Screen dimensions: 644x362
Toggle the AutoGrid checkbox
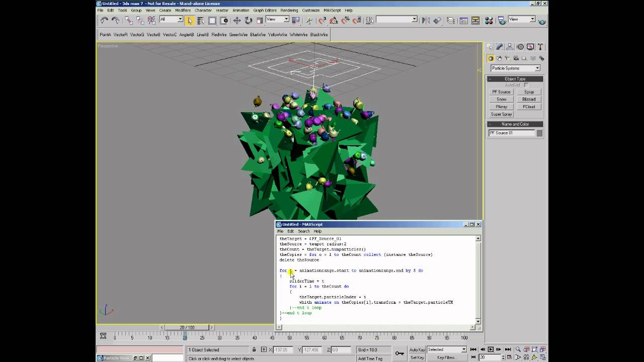point(526,85)
